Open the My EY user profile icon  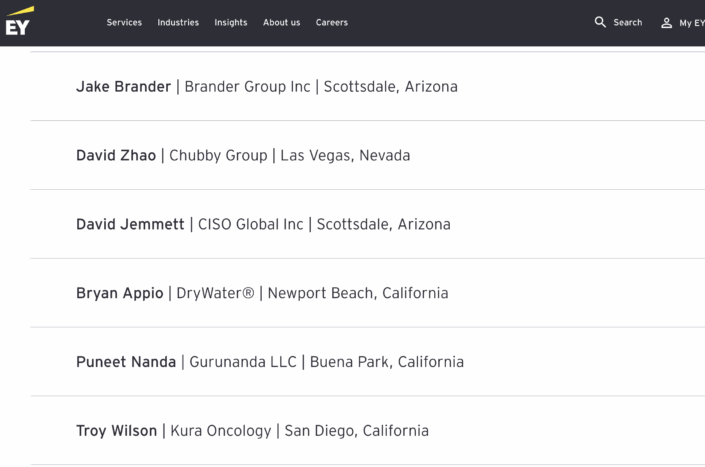pyautogui.click(x=667, y=23)
